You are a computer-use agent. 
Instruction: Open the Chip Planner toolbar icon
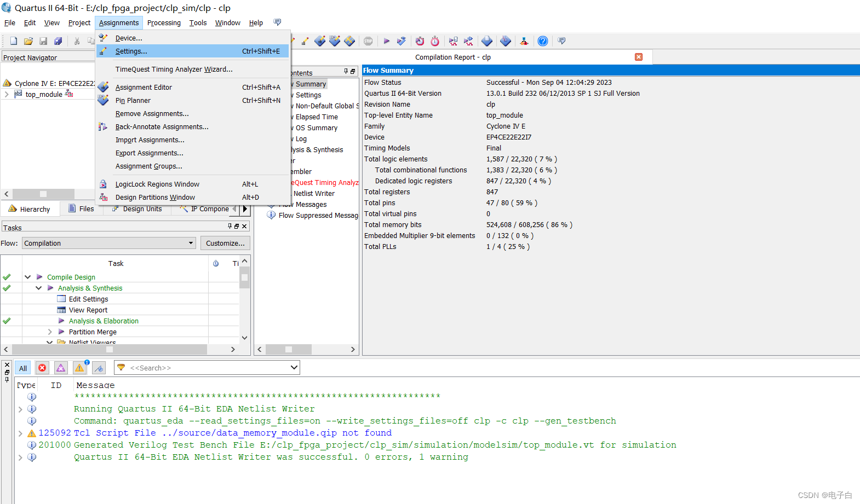pyautogui.click(x=349, y=41)
